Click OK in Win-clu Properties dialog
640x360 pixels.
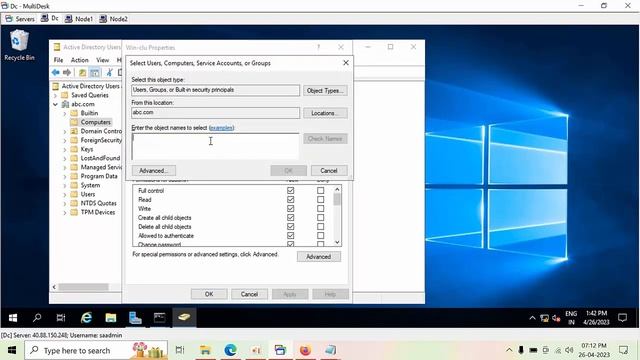pos(209,294)
